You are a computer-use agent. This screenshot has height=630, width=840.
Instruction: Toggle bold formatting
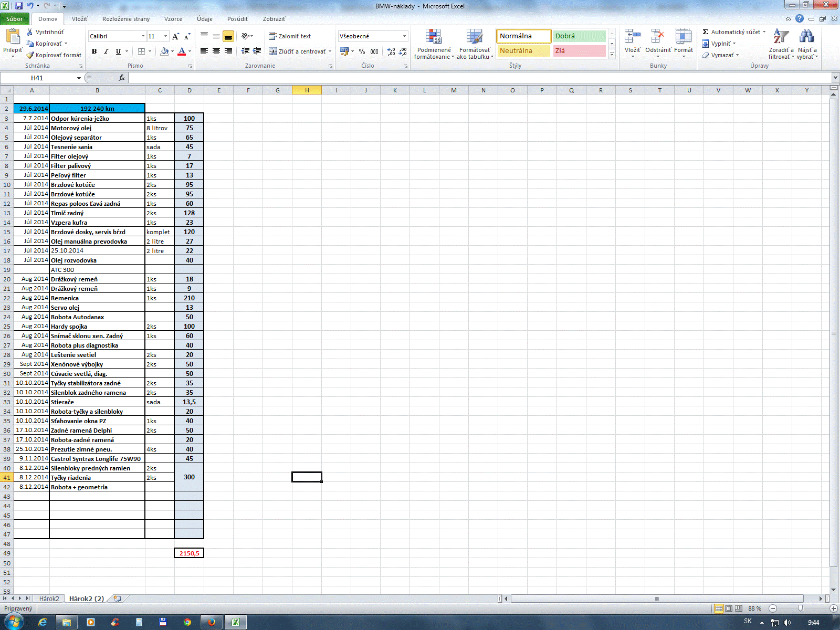pyautogui.click(x=94, y=51)
